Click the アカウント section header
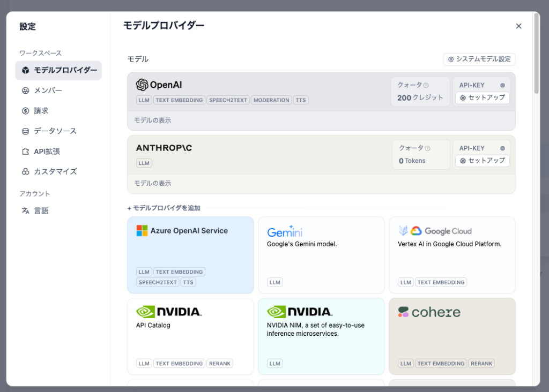549x392 pixels. [x=35, y=194]
